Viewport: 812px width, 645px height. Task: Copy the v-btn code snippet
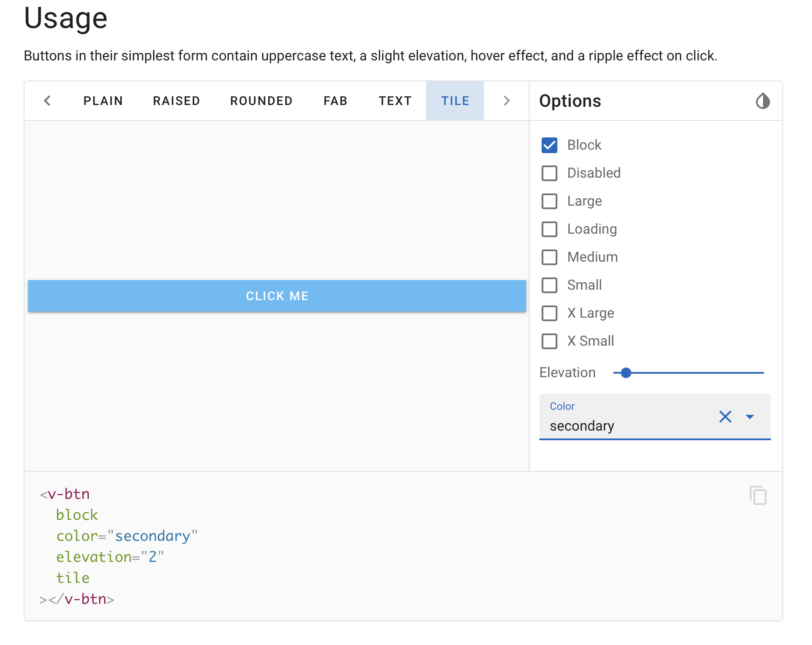(x=758, y=495)
